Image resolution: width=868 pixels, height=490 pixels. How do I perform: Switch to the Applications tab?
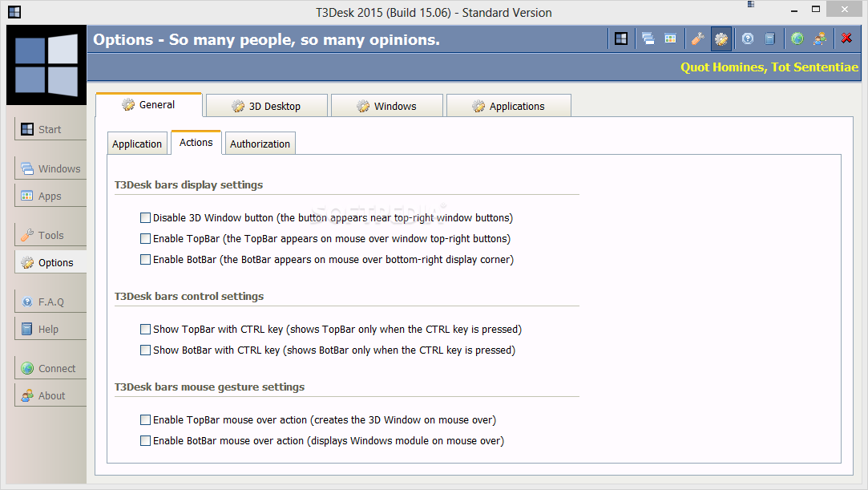(508, 106)
